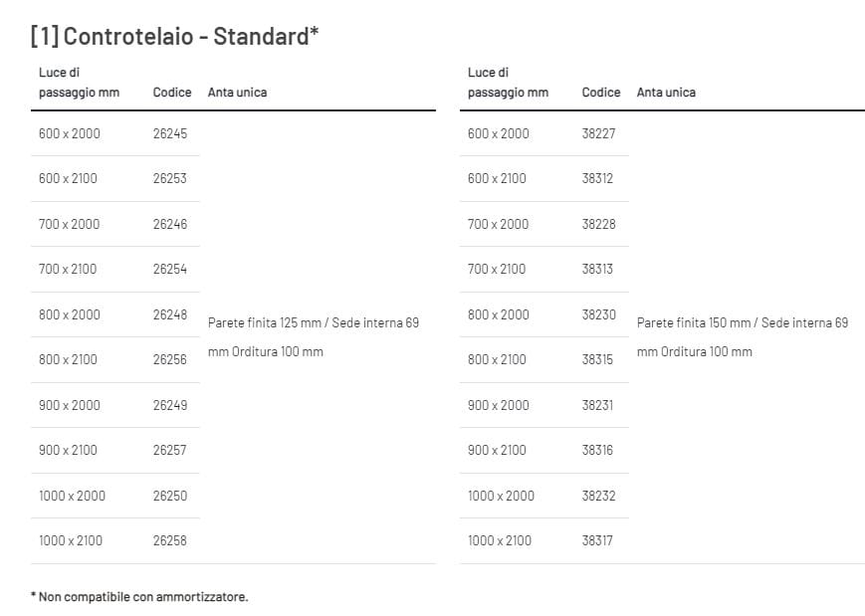This screenshot has height=616, width=865.
Task: Select code 26250 cell
Action: click(x=170, y=496)
